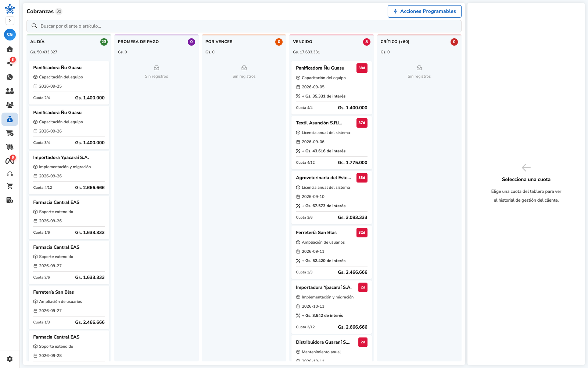Open the WhatsApp icon in sidebar
This screenshot has width=588, height=368.
[10, 77]
